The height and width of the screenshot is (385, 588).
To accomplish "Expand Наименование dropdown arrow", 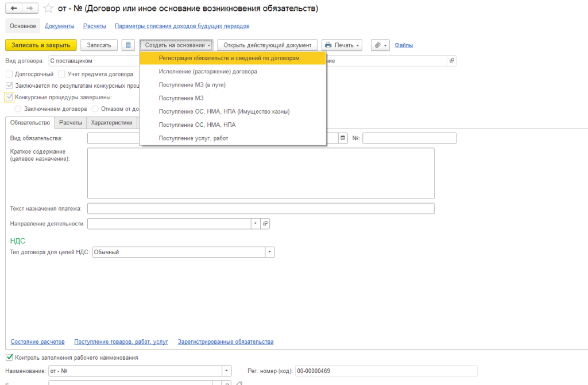I will point(226,371).
